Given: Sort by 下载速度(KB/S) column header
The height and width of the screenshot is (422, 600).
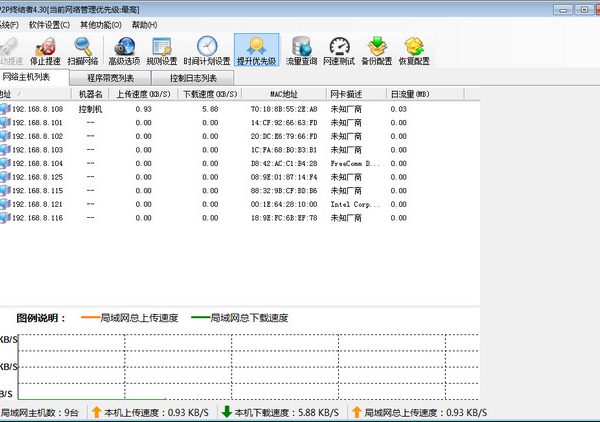Looking at the screenshot, I should (209, 94).
